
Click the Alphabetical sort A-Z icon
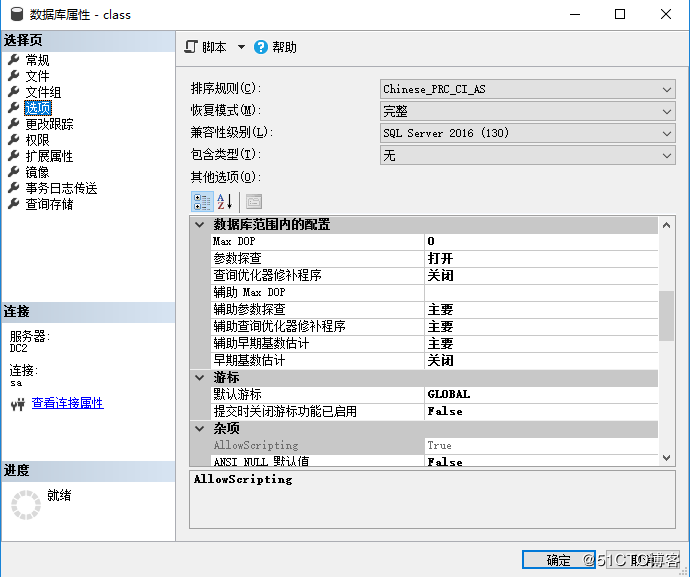[x=224, y=202]
